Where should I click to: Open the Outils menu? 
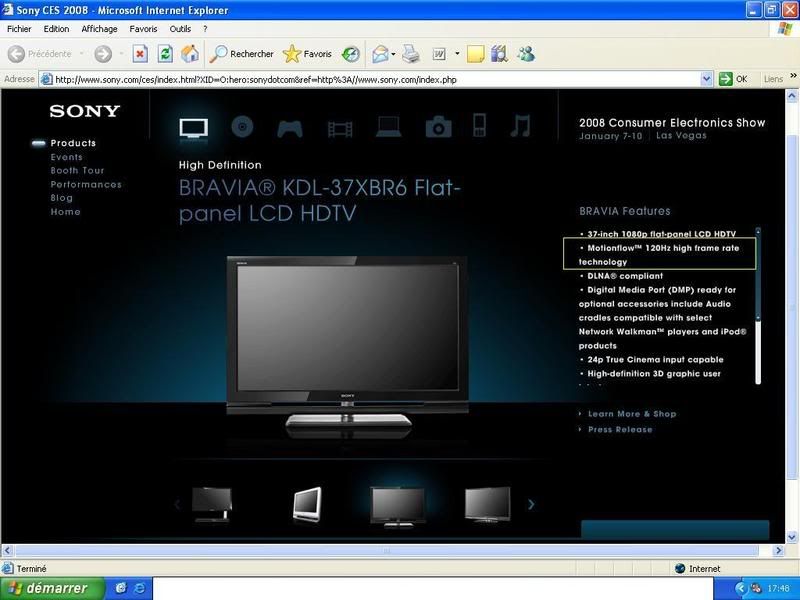[x=180, y=29]
